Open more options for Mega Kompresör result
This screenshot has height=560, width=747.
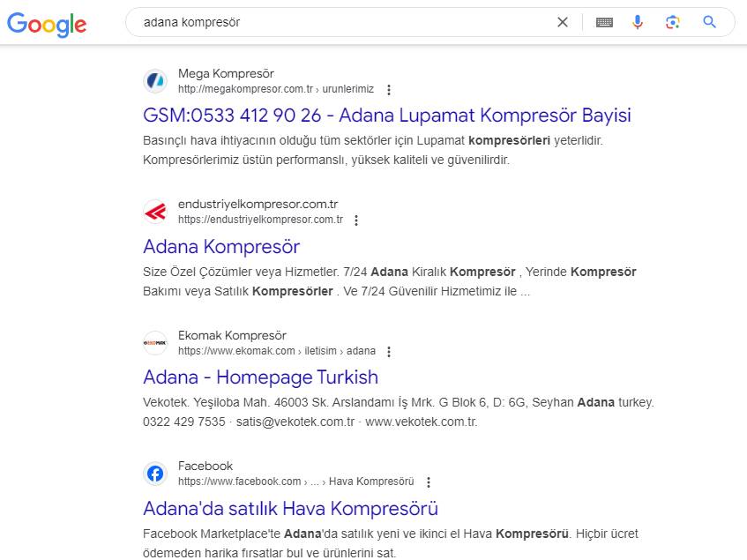[x=389, y=90]
